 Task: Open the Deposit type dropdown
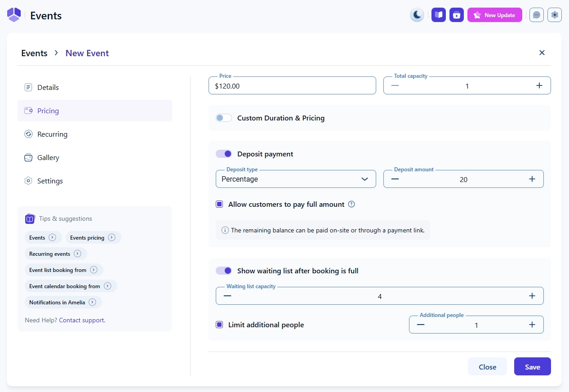point(295,179)
